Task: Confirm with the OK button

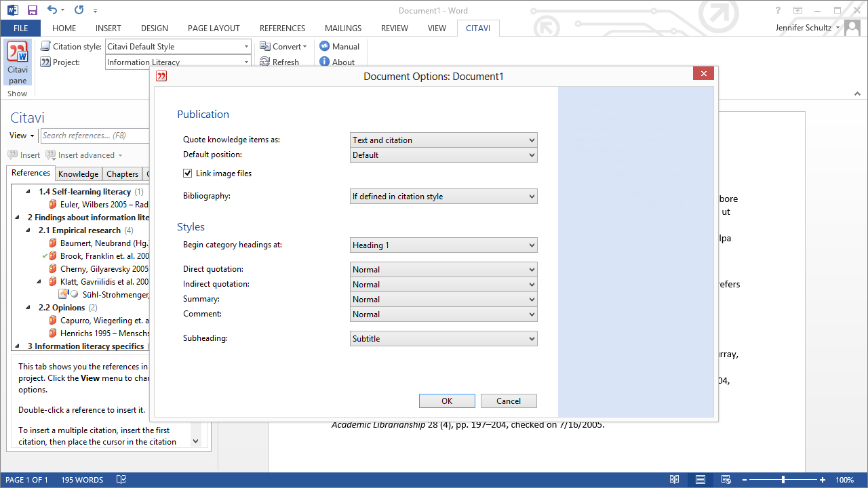Action: [447, 401]
